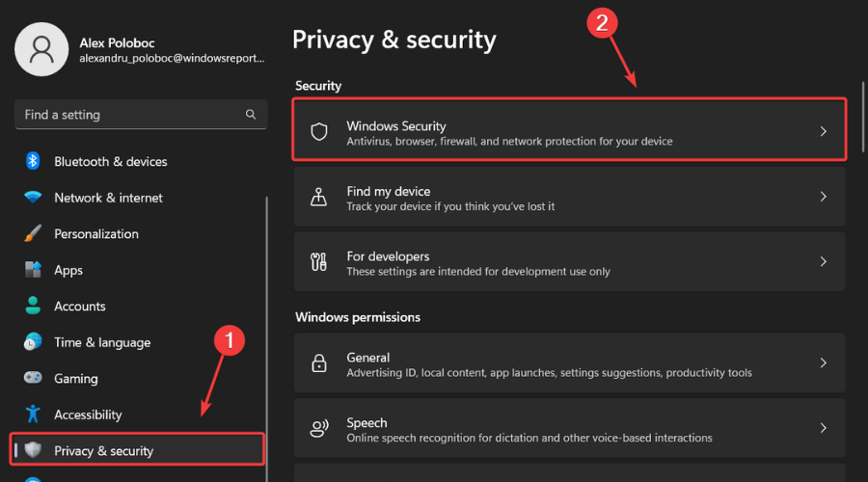Click the account email address text
This screenshot has height=482, width=868.
click(172, 58)
